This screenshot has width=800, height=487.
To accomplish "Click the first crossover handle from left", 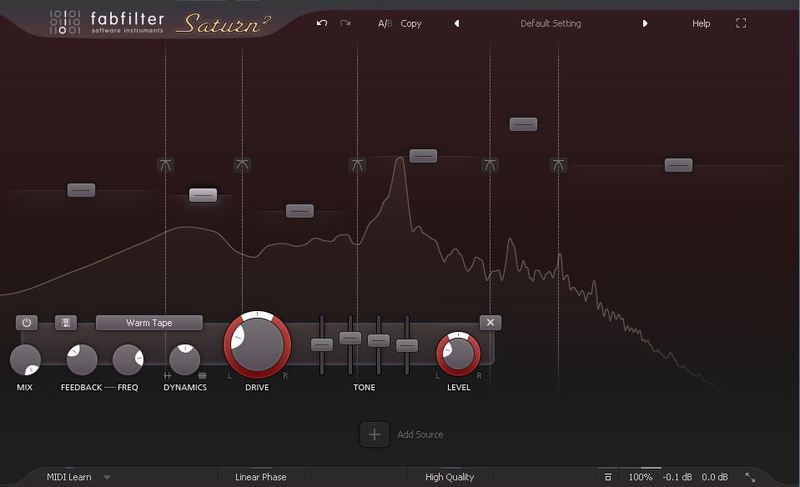I will click(x=165, y=165).
